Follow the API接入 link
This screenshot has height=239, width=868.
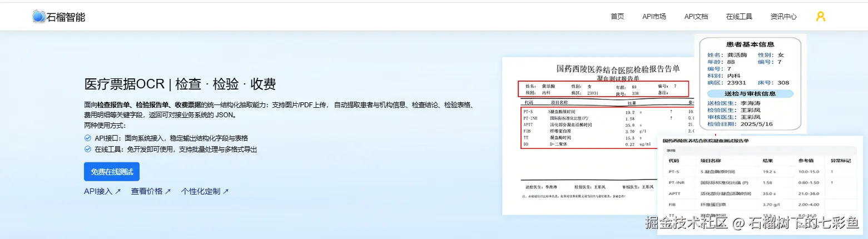point(102,191)
